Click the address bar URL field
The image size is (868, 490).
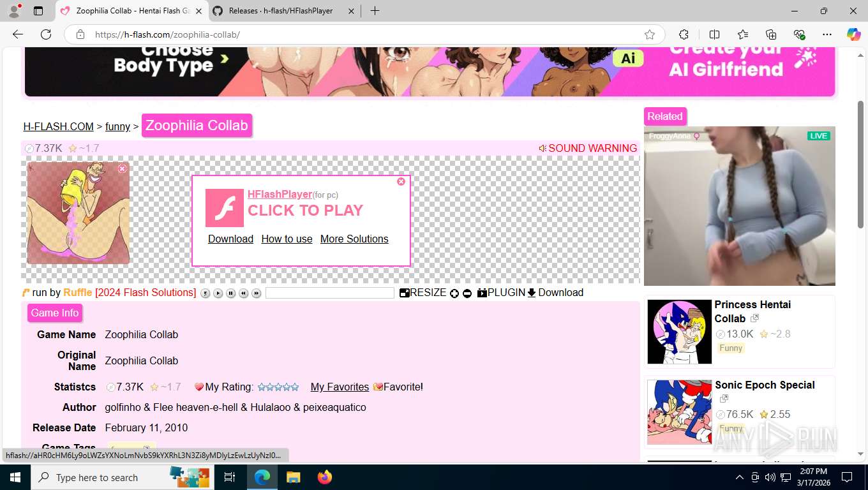(364, 34)
